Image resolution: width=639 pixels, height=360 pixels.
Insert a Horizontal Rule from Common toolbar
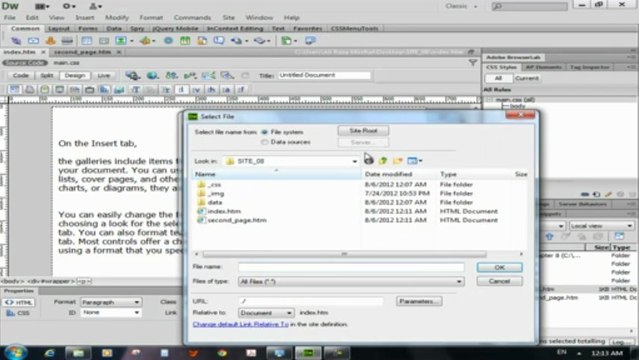[67, 41]
